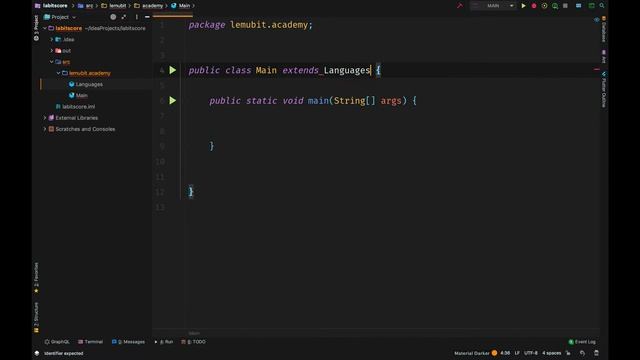Click labitscore in the breadcrumb bar

click(x=55, y=6)
